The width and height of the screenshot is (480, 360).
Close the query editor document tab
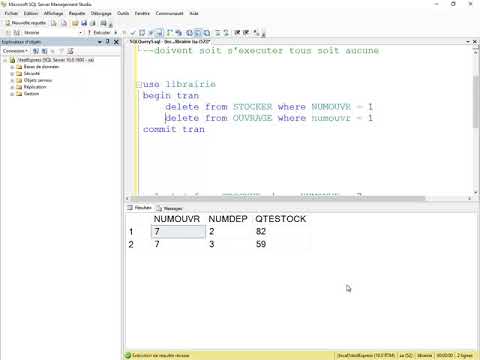[x=475, y=42]
